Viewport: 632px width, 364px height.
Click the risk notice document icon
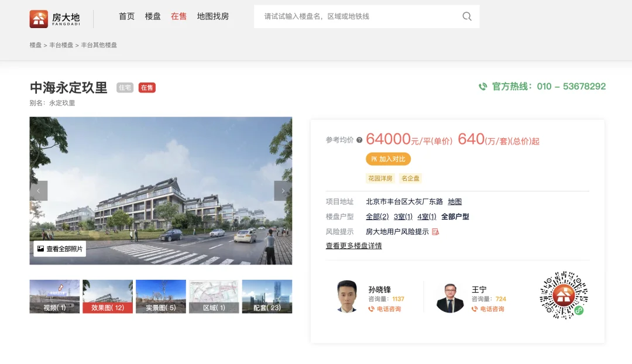click(x=435, y=232)
